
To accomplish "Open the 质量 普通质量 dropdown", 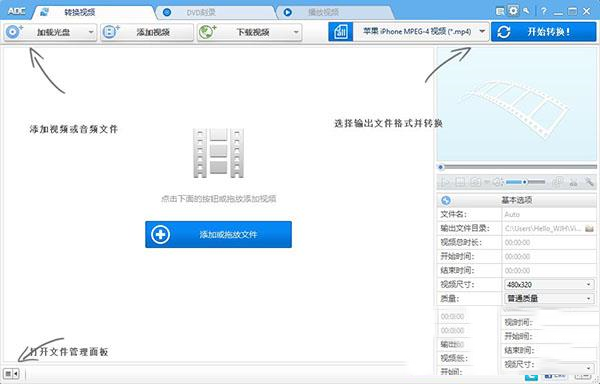I will 549,298.
